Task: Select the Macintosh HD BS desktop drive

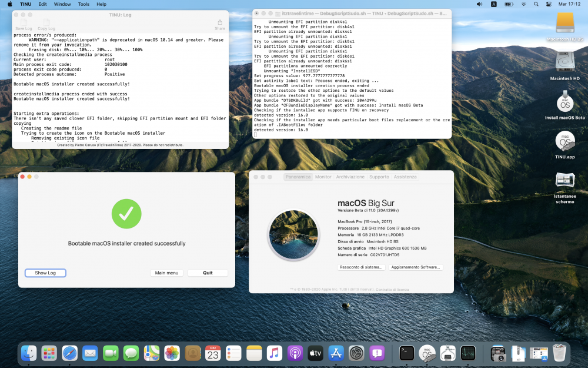Action: pyautogui.click(x=564, y=26)
